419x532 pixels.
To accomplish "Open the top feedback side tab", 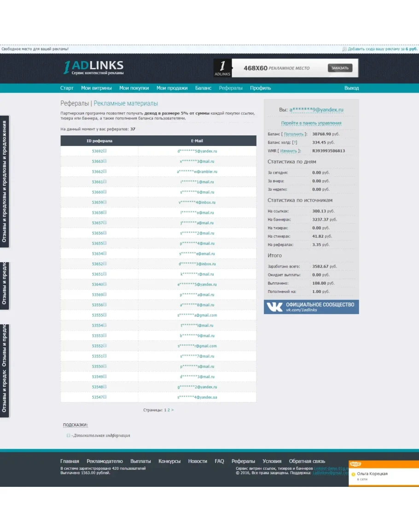I will 5,181.
